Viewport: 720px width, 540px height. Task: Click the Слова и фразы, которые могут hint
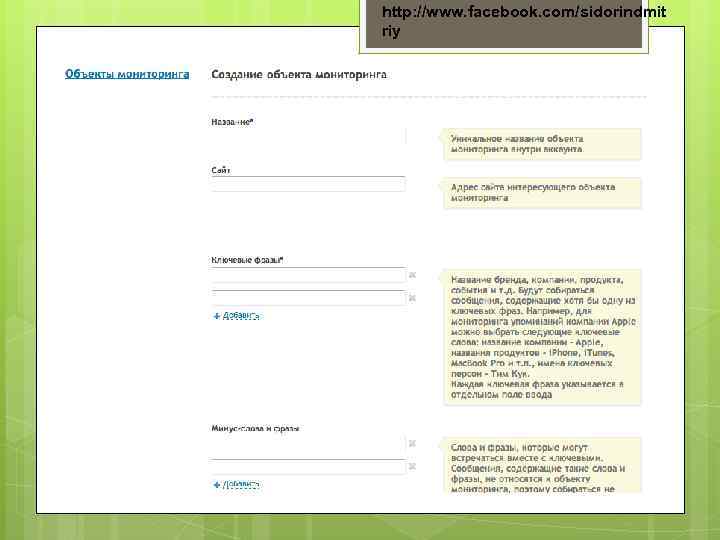pos(542,466)
